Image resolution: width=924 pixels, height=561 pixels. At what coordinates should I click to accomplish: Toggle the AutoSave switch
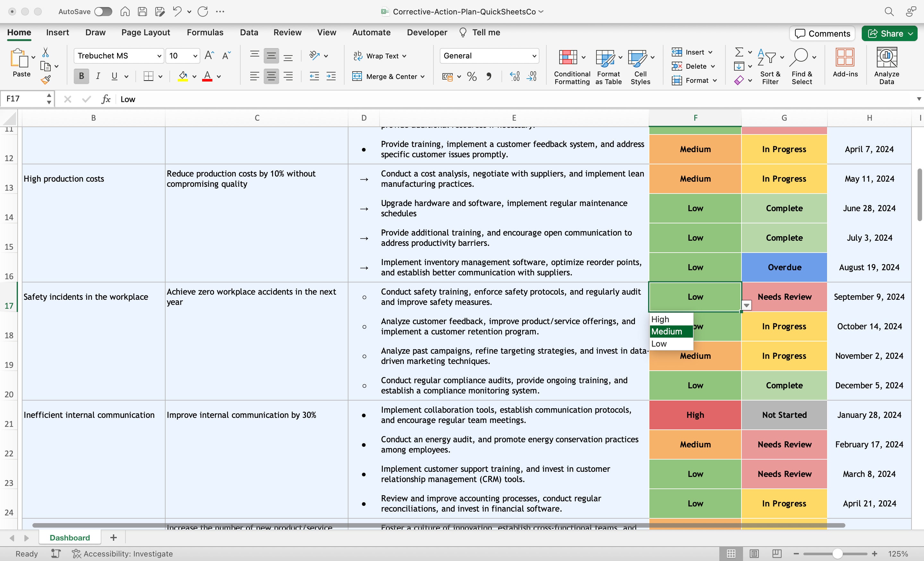pyautogui.click(x=103, y=12)
